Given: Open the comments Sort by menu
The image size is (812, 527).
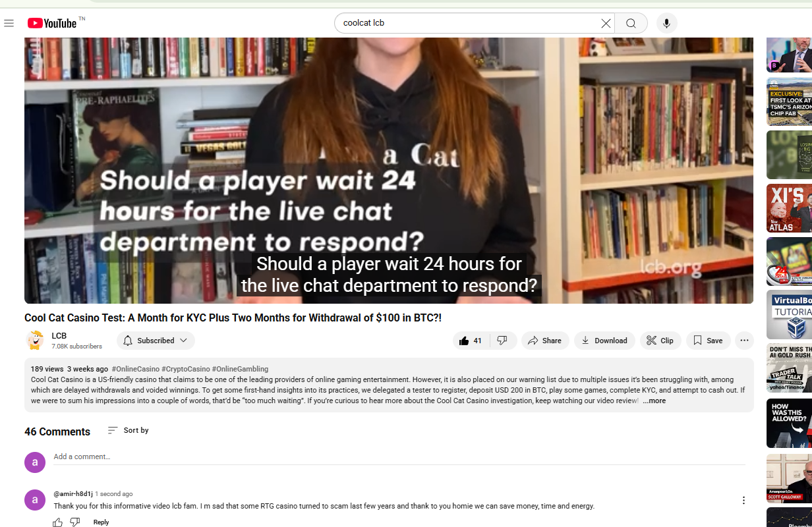Looking at the screenshot, I should tap(129, 430).
